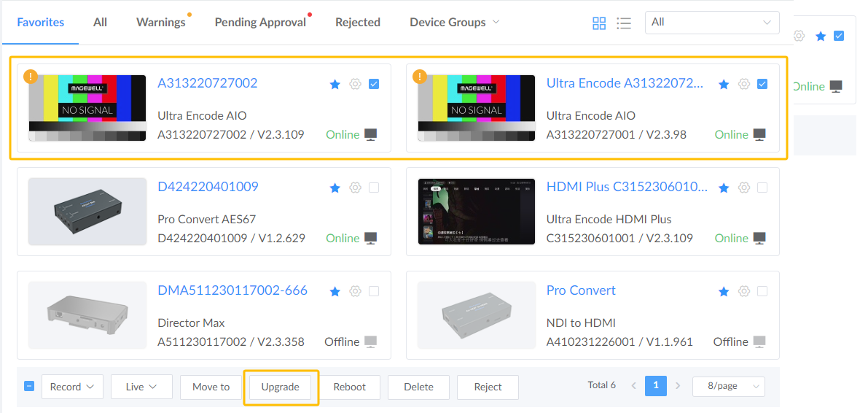The width and height of the screenshot is (868, 413).
Task: Open the 8/page page size dropdown
Action: pyautogui.click(x=728, y=387)
